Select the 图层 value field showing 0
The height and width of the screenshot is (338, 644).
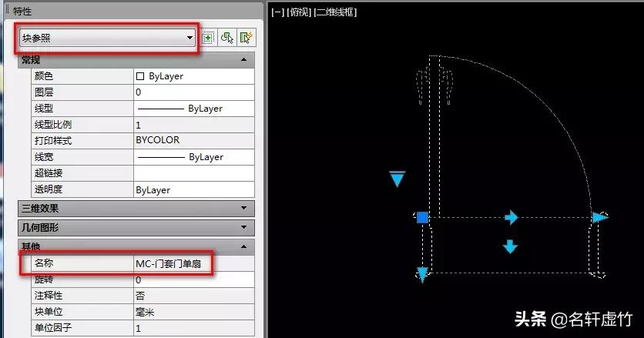click(x=194, y=92)
